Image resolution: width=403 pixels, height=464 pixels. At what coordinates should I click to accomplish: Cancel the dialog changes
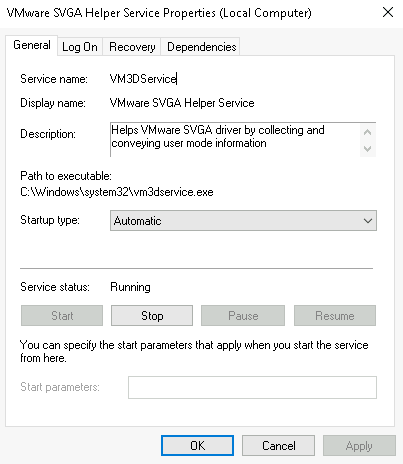(278, 446)
